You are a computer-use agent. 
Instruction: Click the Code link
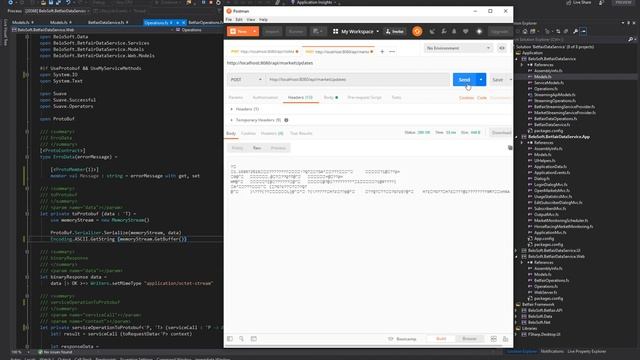point(482,98)
